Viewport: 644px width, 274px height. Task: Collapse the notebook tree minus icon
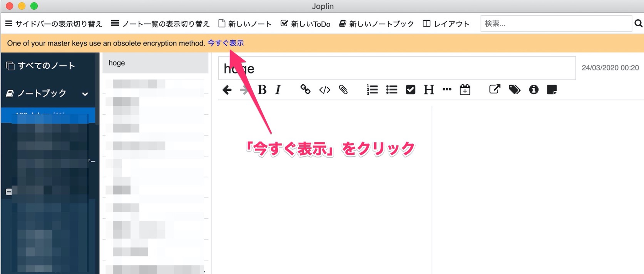[9, 192]
